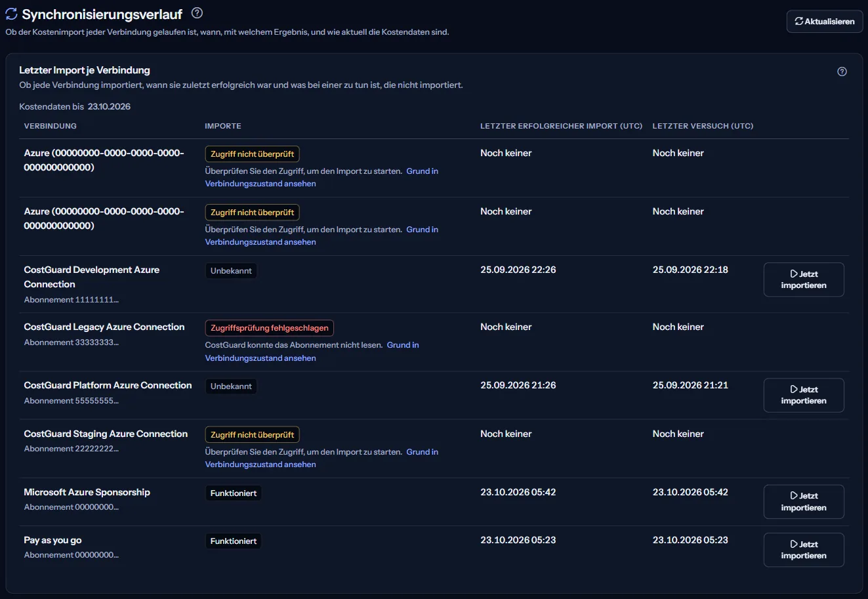868x599 pixels.
Task: Click Abonnement 11111111 subscription text
Action: pos(72,300)
